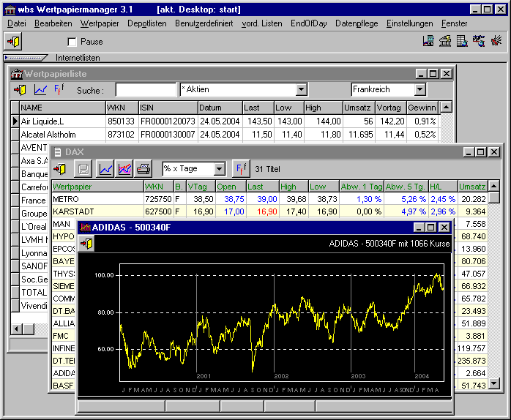Open the multi-line comparison chart in DAX

point(124,169)
